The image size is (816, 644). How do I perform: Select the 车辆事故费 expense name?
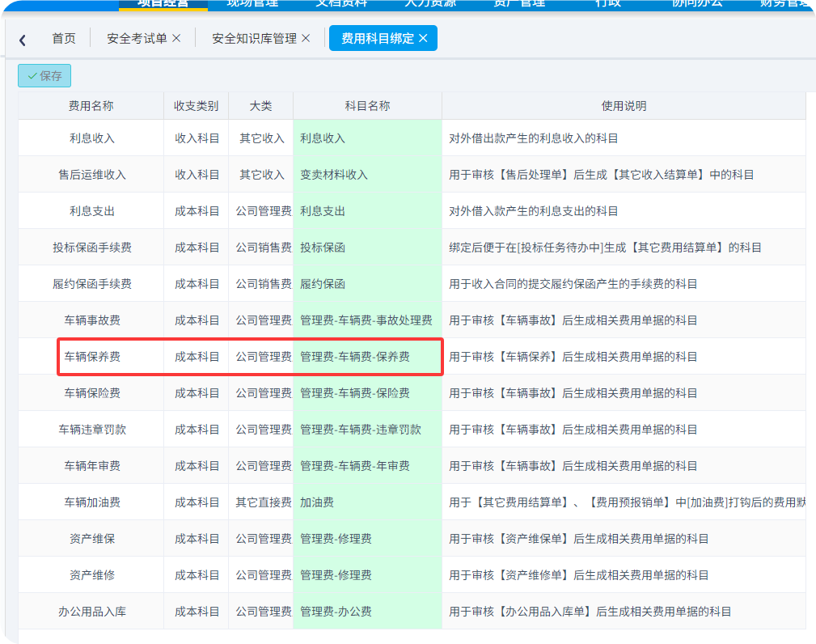pyautogui.click(x=92, y=320)
